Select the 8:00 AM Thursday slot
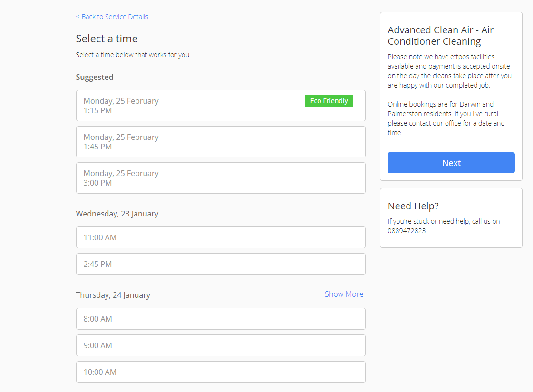This screenshot has height=392, width=533. pyautogui.click(x=221, y=319)
